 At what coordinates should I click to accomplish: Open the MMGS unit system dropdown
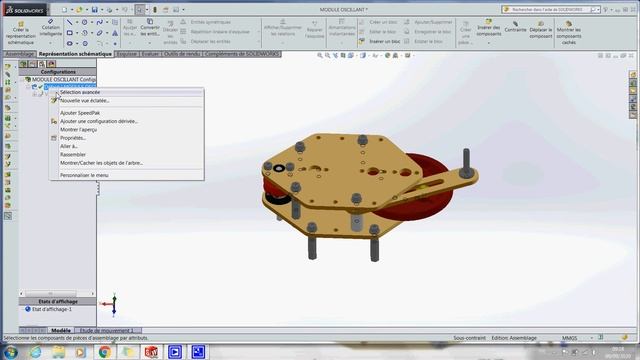point(591,338)
